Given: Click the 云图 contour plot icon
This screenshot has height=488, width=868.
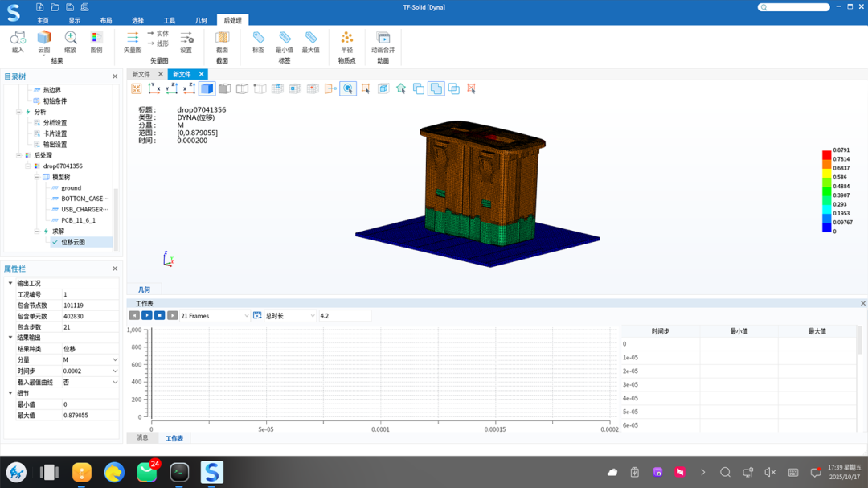Looking at the screenshot, I should click(x=44, y=39).
